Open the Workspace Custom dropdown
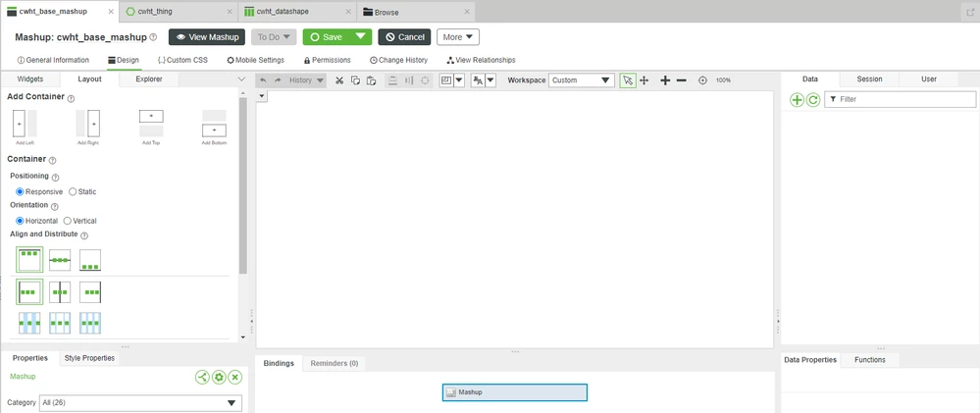980x413 pixels. coord(582,80)
